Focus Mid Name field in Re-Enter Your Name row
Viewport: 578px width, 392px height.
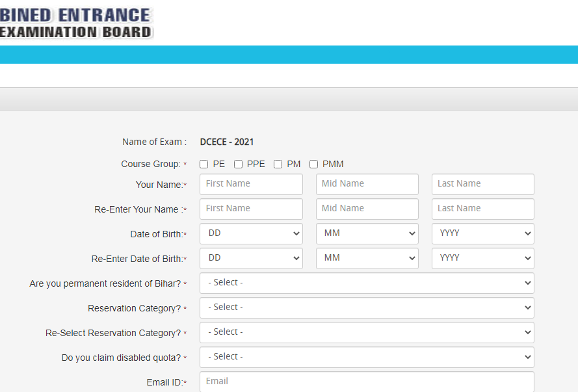point(367,209)
